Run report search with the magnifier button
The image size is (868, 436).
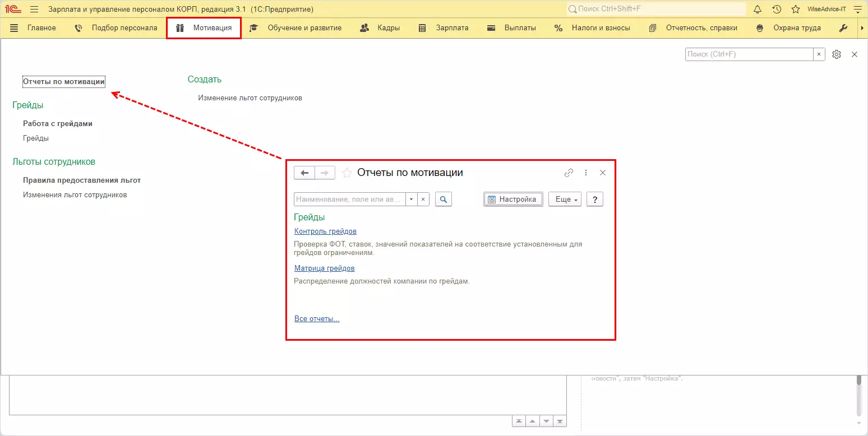[x=444, y=199]
